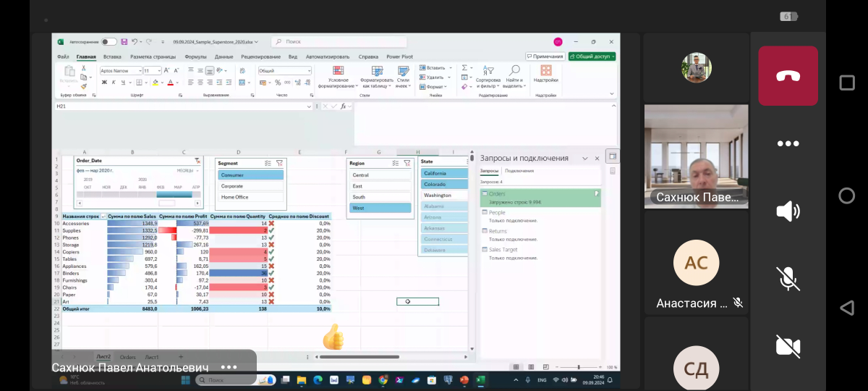Undo last action in Excel title bar
Viewport: 868px width, 391px height.
click(x=135, y=42)
